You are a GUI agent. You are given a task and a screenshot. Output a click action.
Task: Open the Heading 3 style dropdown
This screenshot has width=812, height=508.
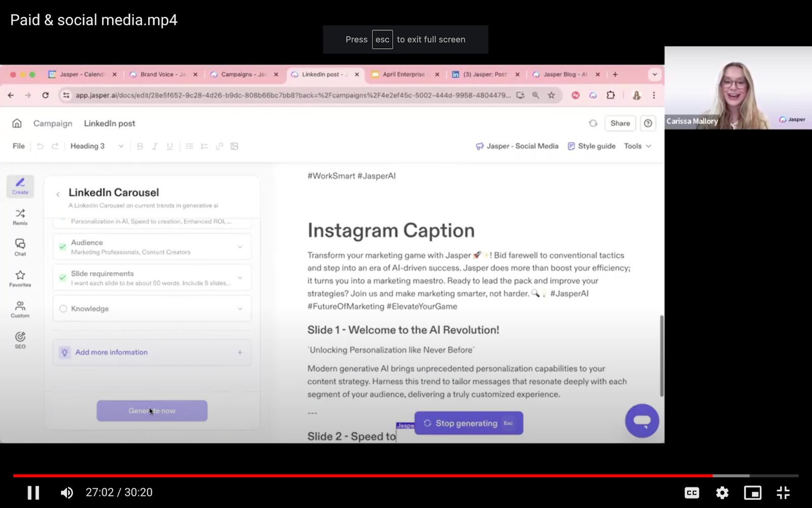(x=96, y=146)
